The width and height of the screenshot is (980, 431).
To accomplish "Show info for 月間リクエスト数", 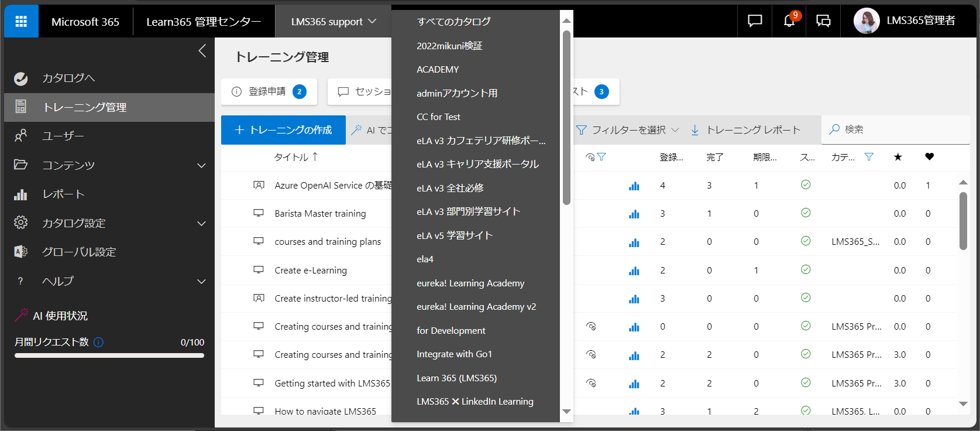I will coord(98,342).
